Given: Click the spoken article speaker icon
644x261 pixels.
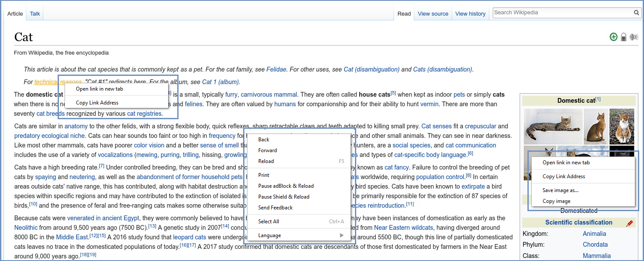Looking at the screenshot, I should click(x=634, y=37).
